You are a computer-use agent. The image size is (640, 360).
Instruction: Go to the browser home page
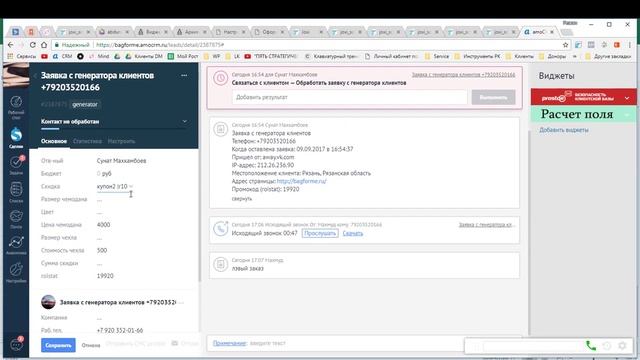pos(44,45)
